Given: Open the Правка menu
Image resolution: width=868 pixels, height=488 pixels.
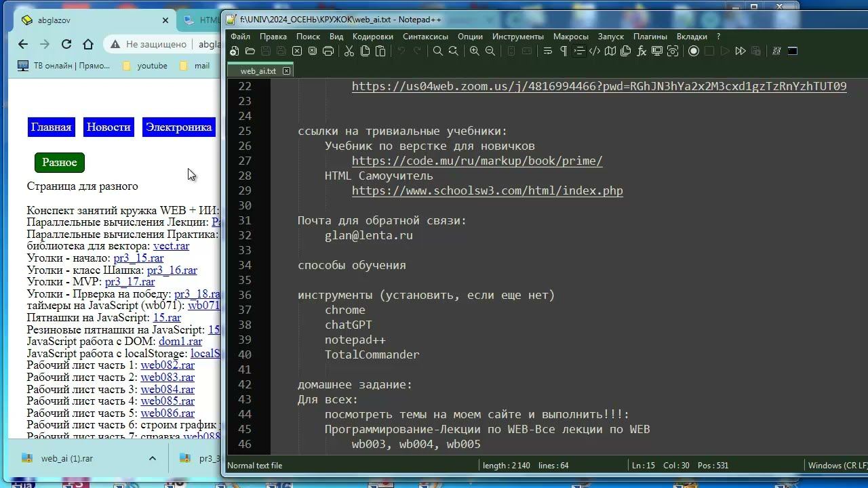Looking at the screenshot, I should click(x=273, y=37).
